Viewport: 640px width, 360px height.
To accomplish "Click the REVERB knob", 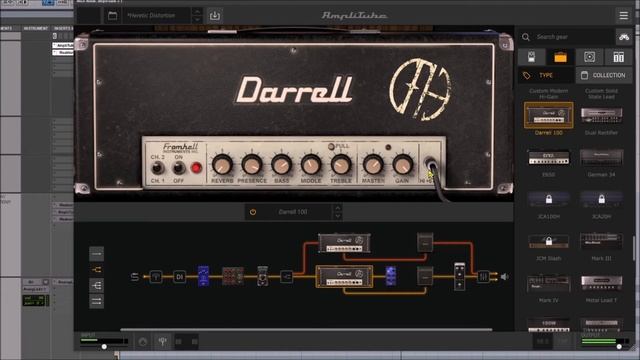I will pos(222,165).
